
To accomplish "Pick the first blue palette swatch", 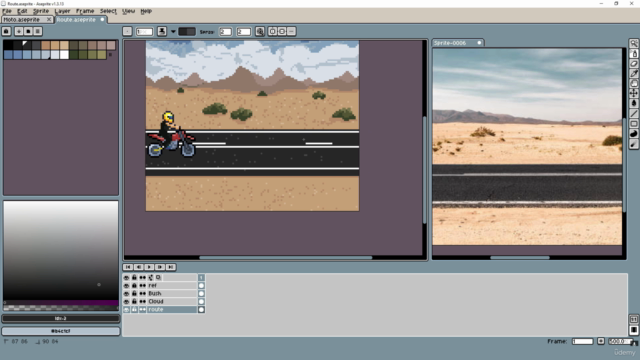I will (8, 55).
